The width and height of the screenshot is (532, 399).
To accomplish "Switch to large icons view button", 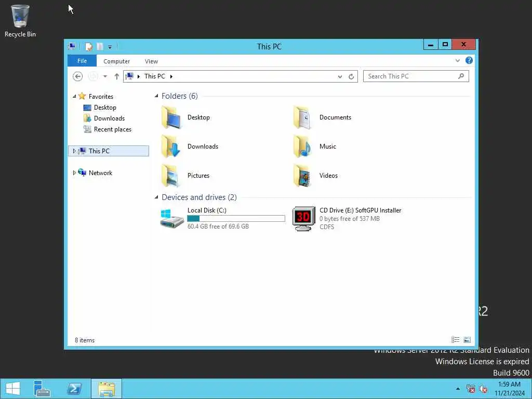I will click(x=467, y=340).
